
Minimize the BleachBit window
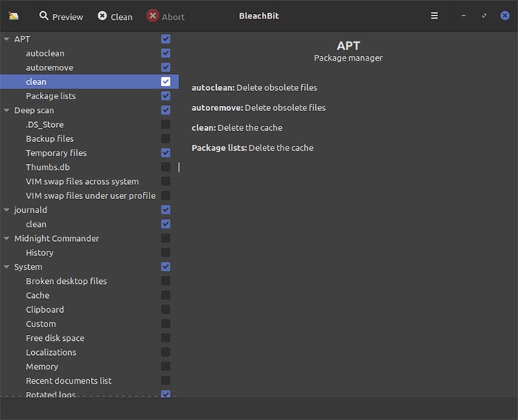tap(463, 16)
